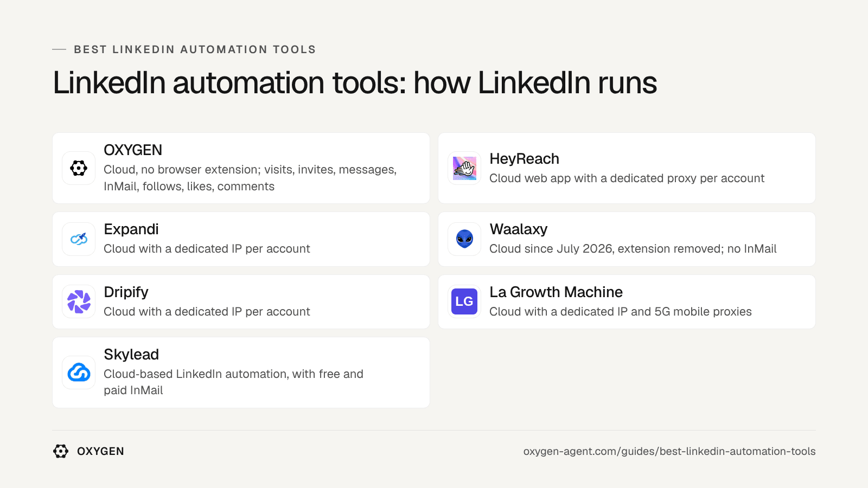This screenshot has width=868, height=488.
Task: Click the Expandi logo icon
Action: point(79,239)
